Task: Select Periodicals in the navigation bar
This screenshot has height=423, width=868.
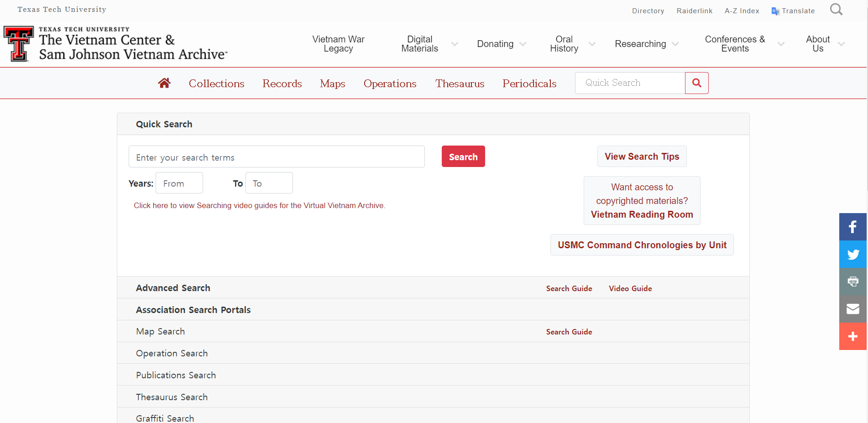Action: click(x=529, y=84)
